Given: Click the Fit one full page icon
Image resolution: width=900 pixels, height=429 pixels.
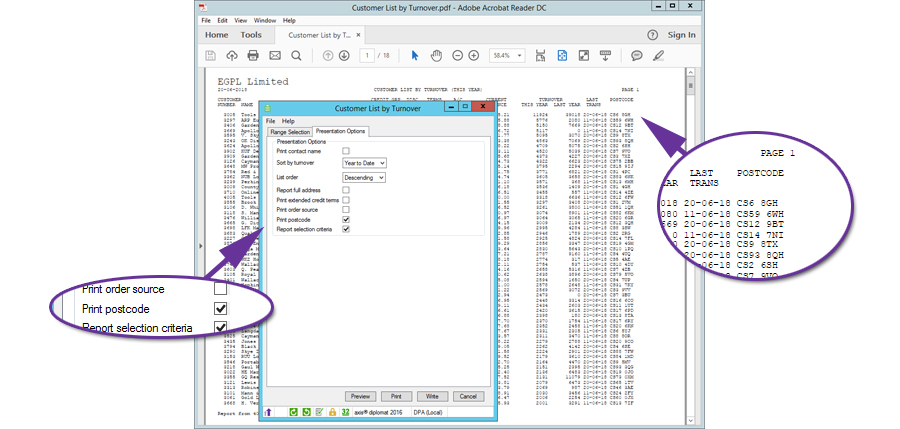Looking at the screenshot, I should coord(562,56).
